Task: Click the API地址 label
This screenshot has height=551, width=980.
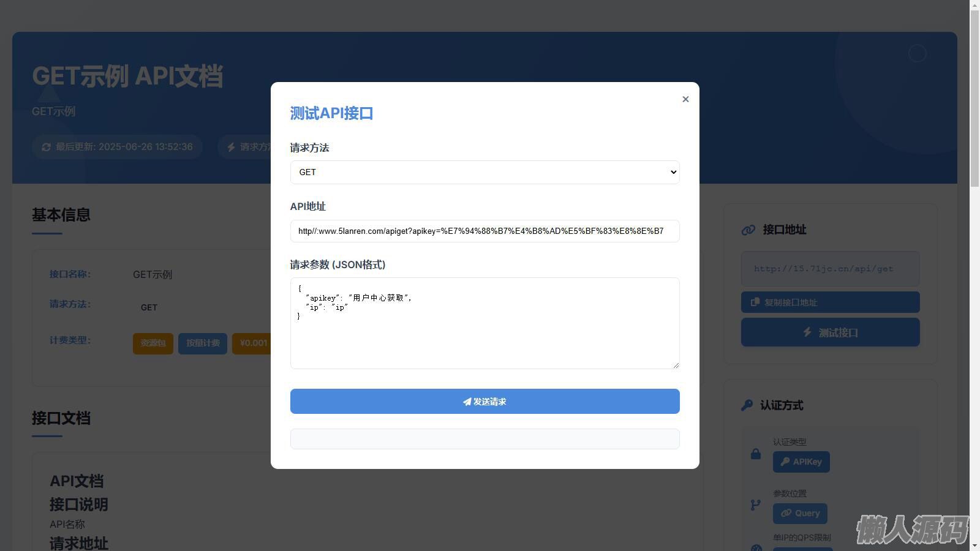Action: pos(307,206)
